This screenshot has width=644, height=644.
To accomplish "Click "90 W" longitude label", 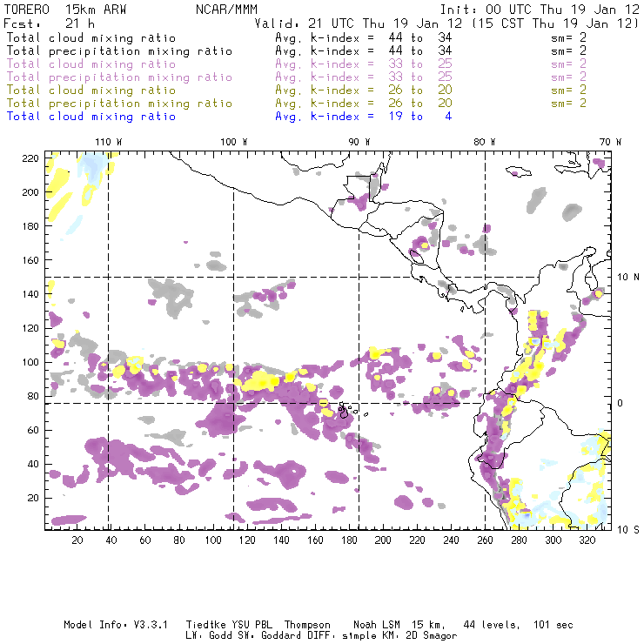I will click(359, 142).
